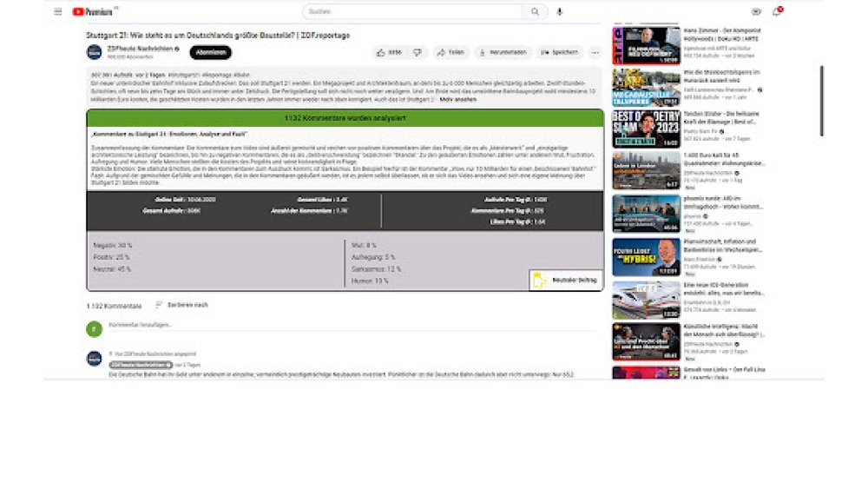Open Leben in London video thumbnail
The height and width of the screenshot is (489, 868).
click(x=646, y=171)
